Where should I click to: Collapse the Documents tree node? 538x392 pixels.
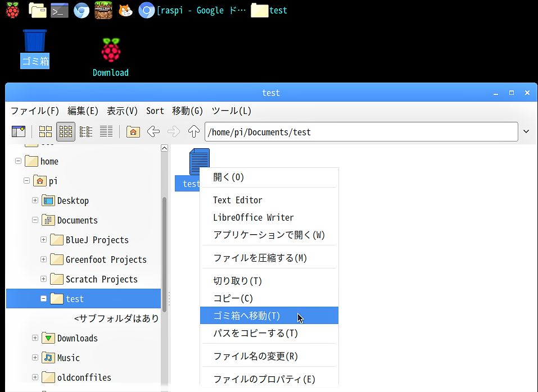point(35,220)
